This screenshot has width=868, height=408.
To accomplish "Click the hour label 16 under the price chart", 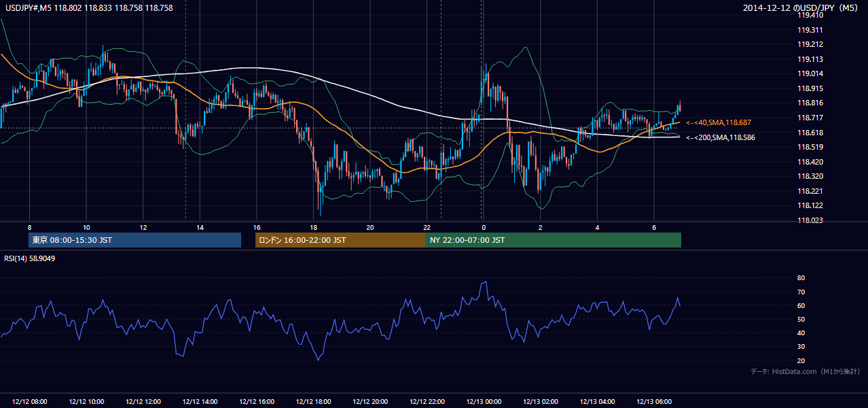I will point(256,227).
